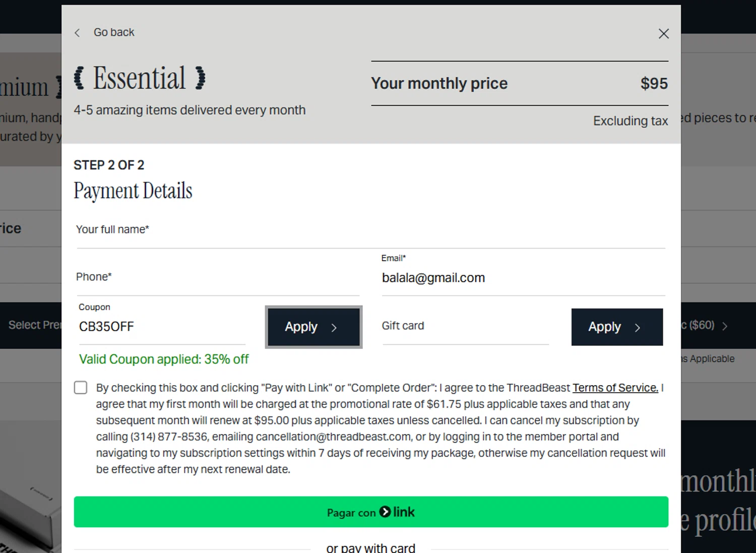Click into the Phone input field
This screenshot has height=553, width=756.
[x=218, y=281]
